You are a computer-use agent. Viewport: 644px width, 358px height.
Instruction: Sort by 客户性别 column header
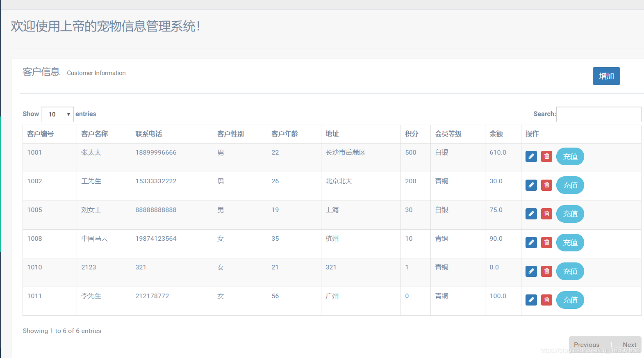[x=240, y=134]
